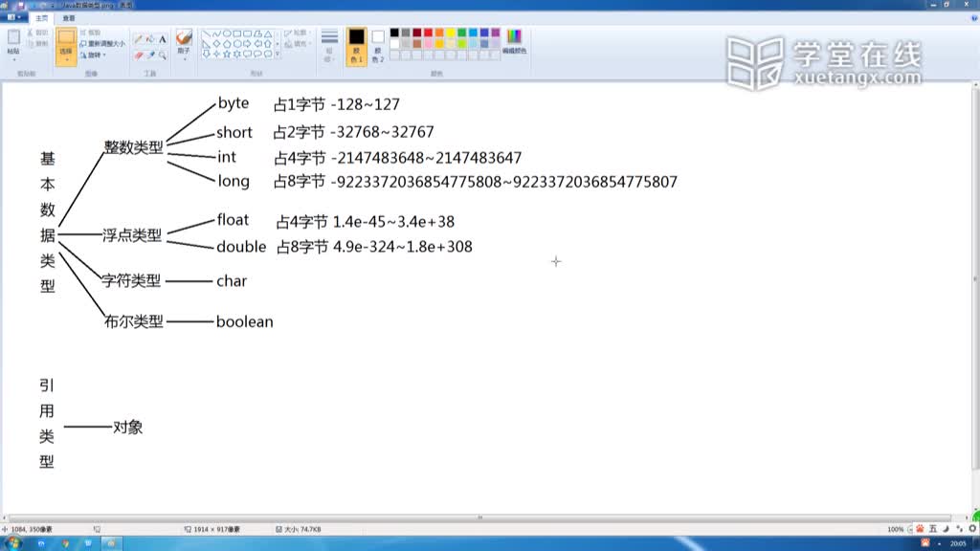980x551 pixels.
Task: Click the horizontal scrollbar thumb
Action: pyautogui.click(x=480, y=518)
